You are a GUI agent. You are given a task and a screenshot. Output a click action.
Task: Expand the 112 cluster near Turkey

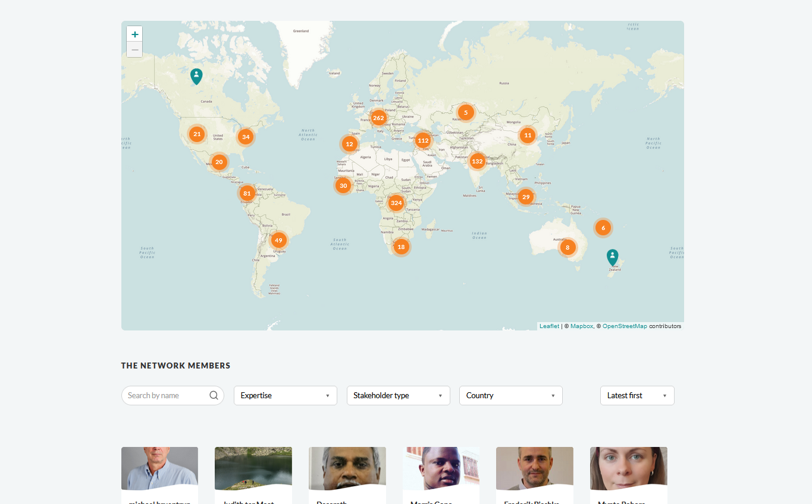tap(423, 141)
